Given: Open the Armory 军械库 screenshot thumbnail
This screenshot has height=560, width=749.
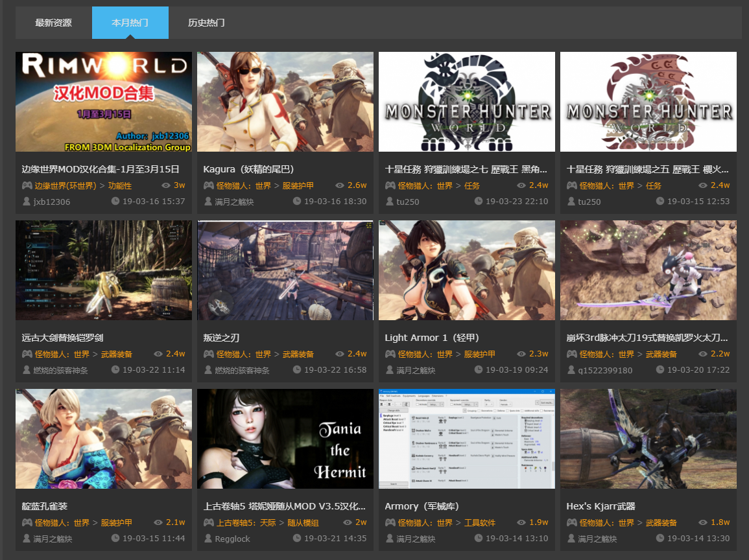Looking at the screenshot, I should pyautogui.click(x=467, y=439).
